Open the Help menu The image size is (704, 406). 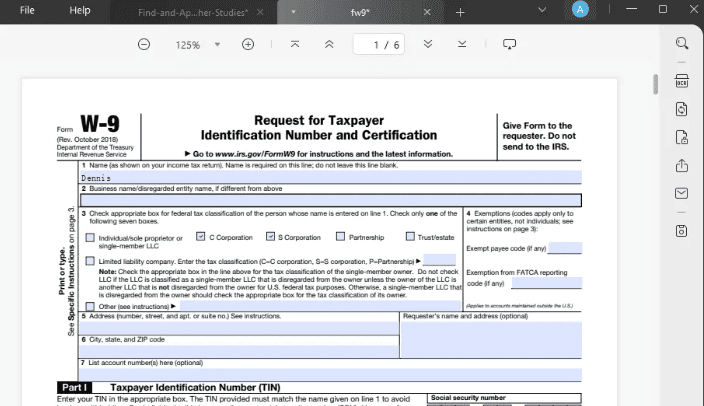pyautogui.click(x=80, y=10)
